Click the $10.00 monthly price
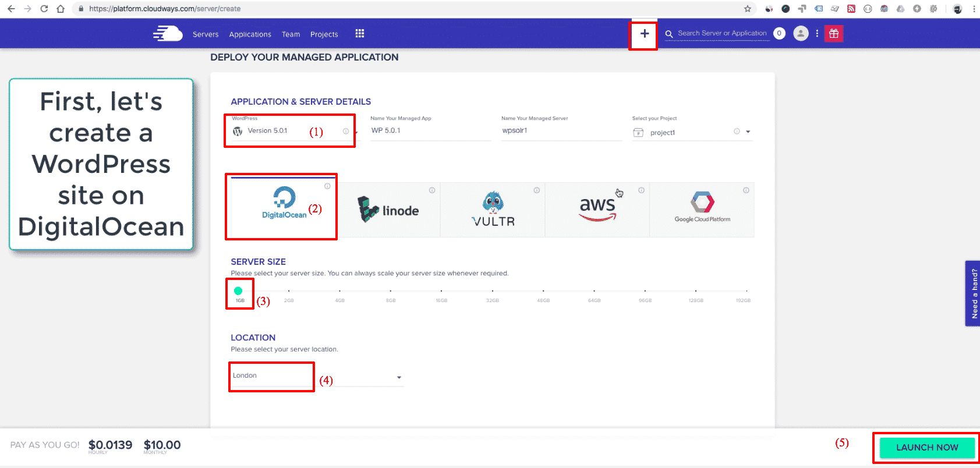 [162, 445]
